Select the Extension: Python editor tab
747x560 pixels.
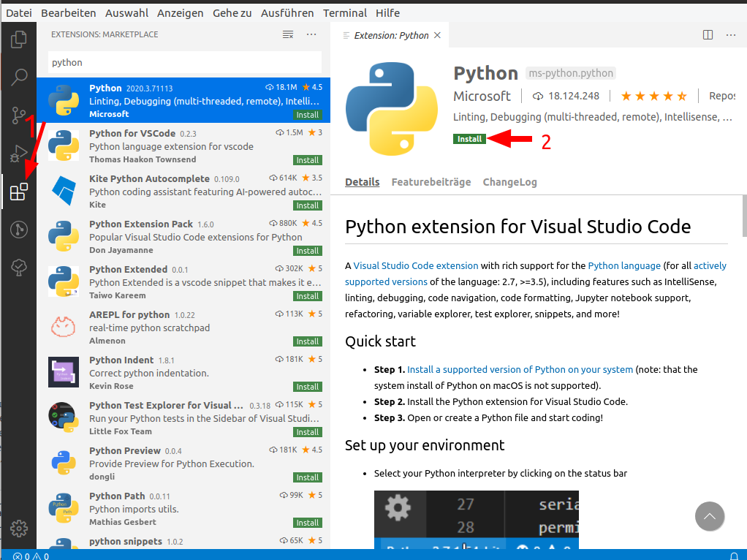point(390,35)
